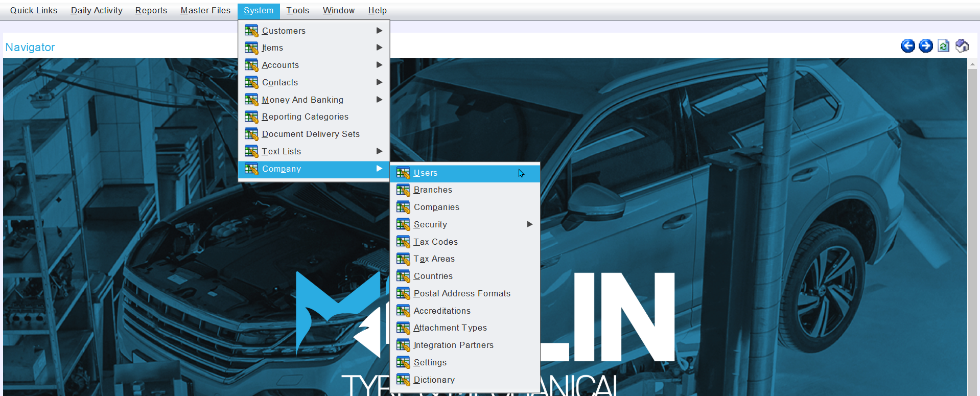
Task: Click the icon beside Users submenu entry
Action: (x=403, y=173)
